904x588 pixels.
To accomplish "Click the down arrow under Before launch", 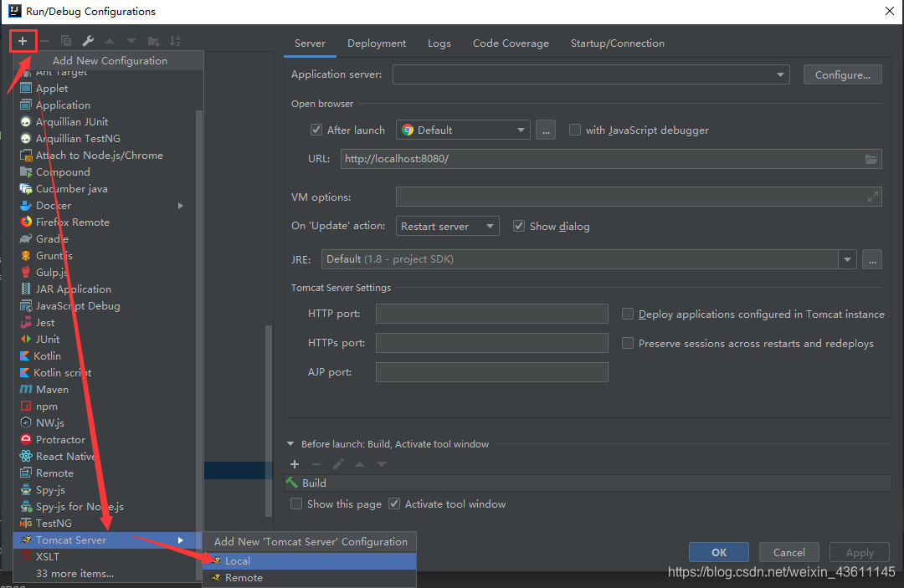I will [382, 464].
